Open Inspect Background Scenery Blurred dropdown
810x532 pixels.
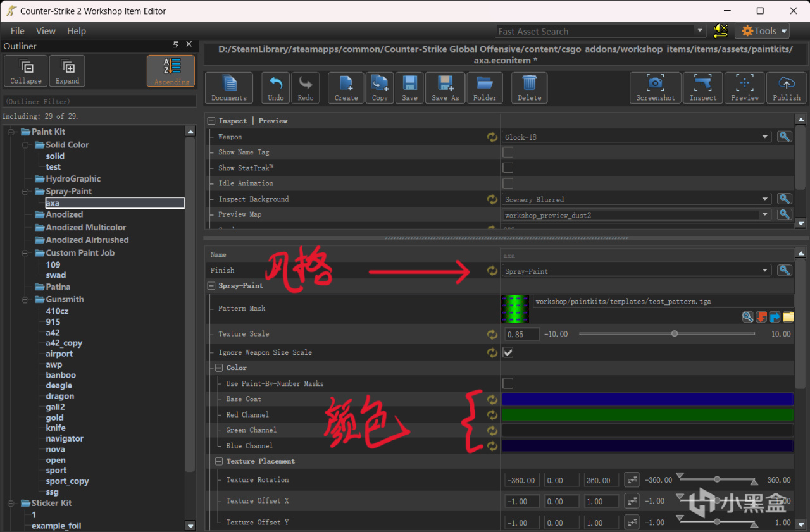637,199
